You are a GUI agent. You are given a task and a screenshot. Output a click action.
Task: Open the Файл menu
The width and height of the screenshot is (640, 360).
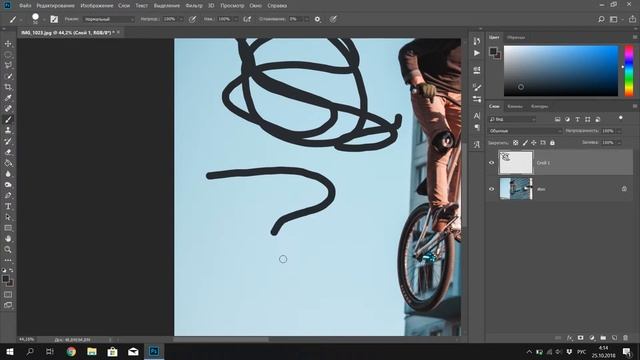click(25, 6)
